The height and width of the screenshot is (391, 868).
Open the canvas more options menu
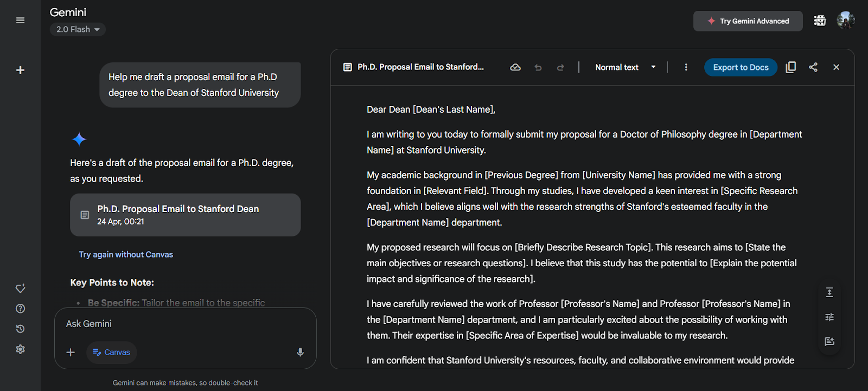(x=686, y=67)
